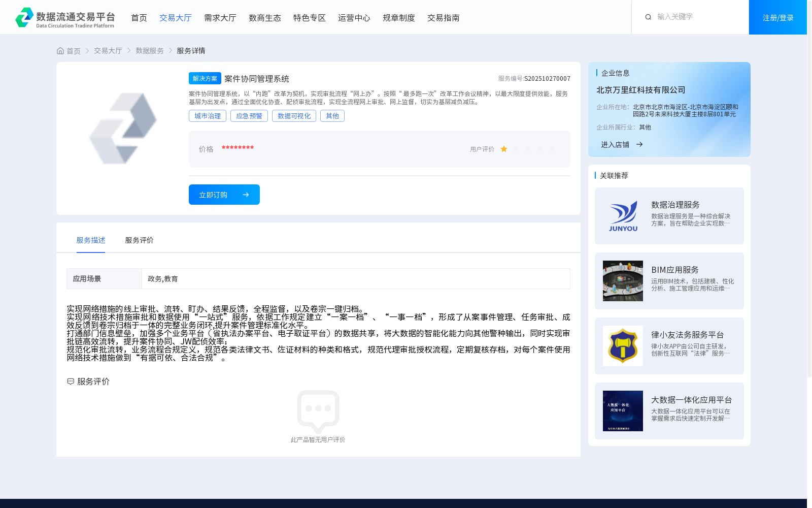This screenshot has height=508, width=812.
Task: Click the page vertical scrollbar
Action: [809, 188]
